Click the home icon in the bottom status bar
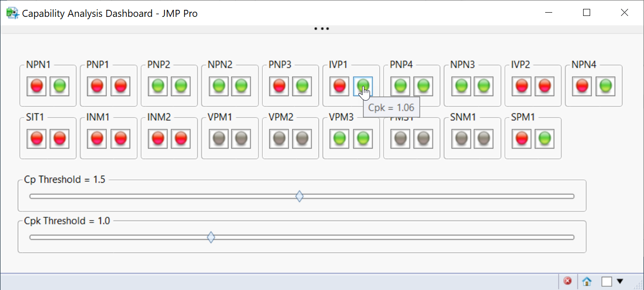 pos(587,281)
